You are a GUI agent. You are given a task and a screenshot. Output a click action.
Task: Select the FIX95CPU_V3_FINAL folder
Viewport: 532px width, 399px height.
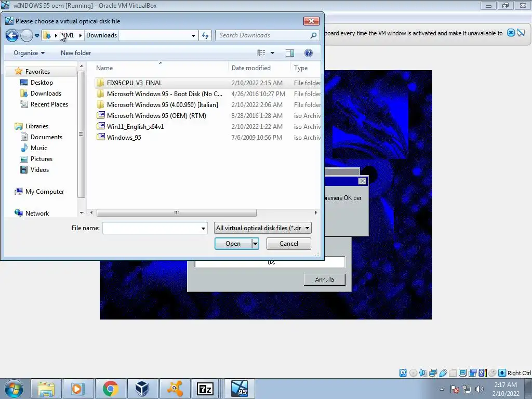click(x=135, y=83)
